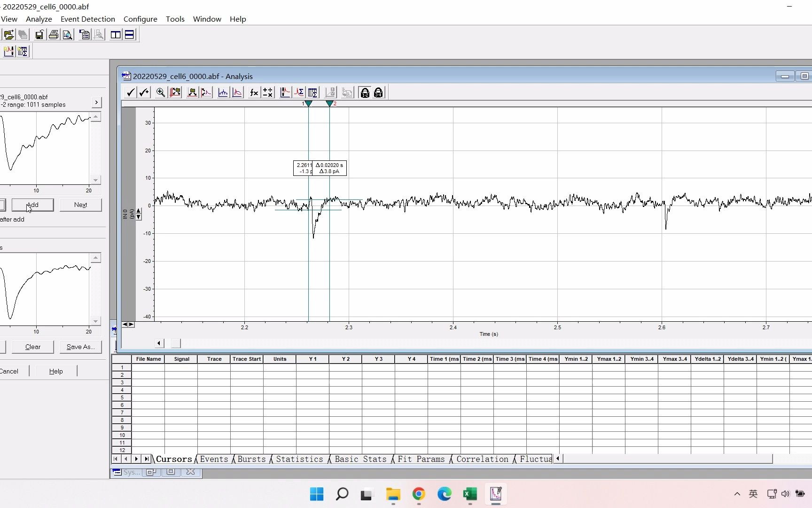The height and width of the screenshot is (508, 812).
Task: Open the Event Detection menu
Action: (88, 19)
